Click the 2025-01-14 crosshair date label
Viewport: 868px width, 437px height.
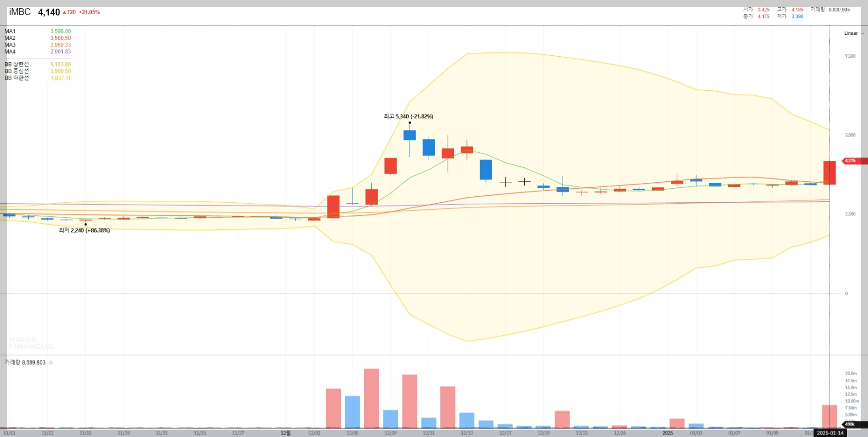[830, 433]
